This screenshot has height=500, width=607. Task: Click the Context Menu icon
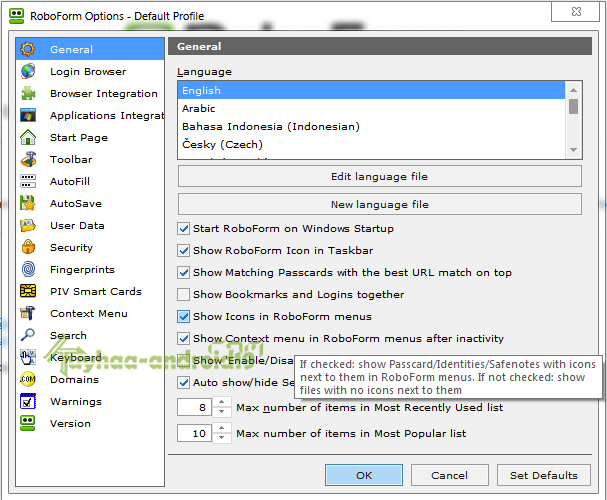pyautogui.click(x=28, y=313)
